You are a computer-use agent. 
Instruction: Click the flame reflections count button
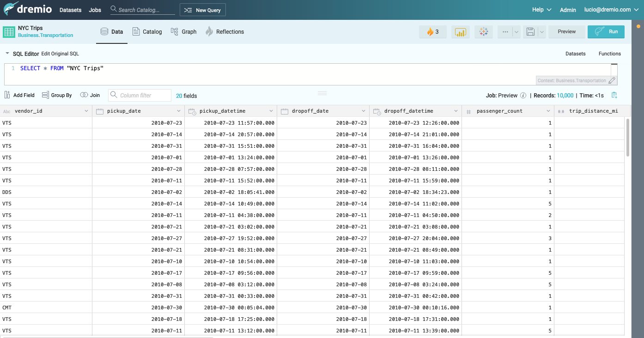tap(432, 32)
